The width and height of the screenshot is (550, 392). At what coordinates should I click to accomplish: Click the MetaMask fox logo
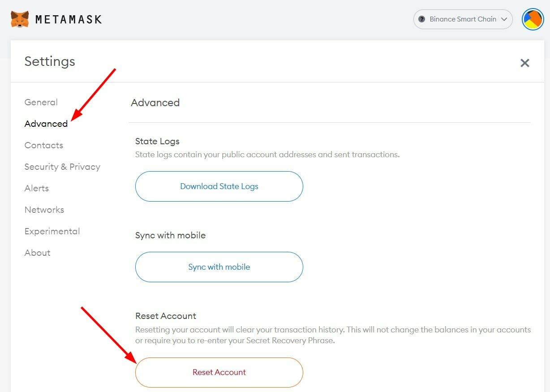(x=20, y=19)
